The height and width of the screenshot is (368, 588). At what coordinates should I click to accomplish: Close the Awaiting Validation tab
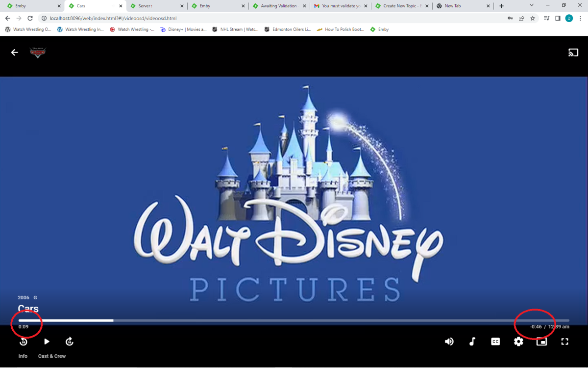304,6
